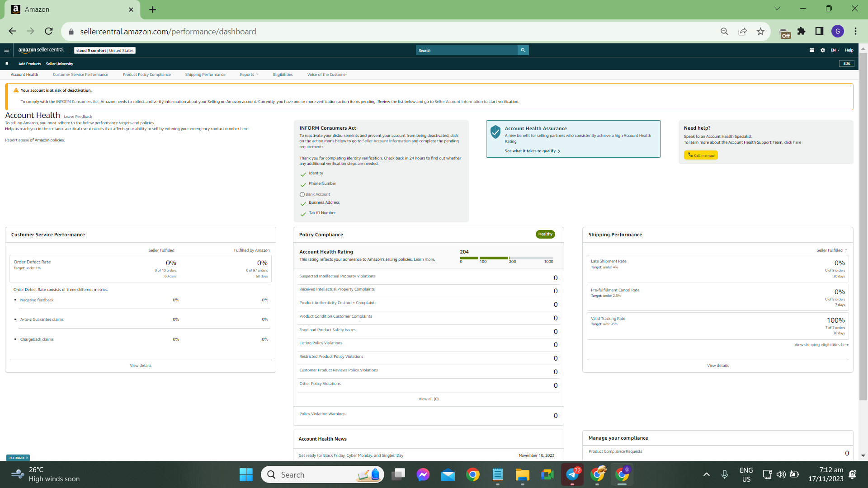Open Help in the Seller Central header

[x=849, y=50]
